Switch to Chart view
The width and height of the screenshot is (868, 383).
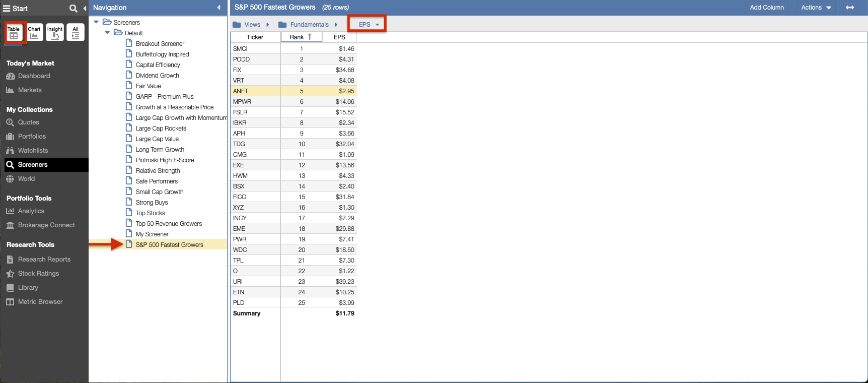coord(34,33)
